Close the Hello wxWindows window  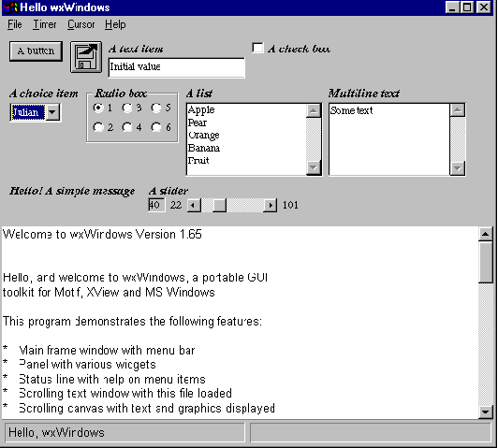(484, 7)
